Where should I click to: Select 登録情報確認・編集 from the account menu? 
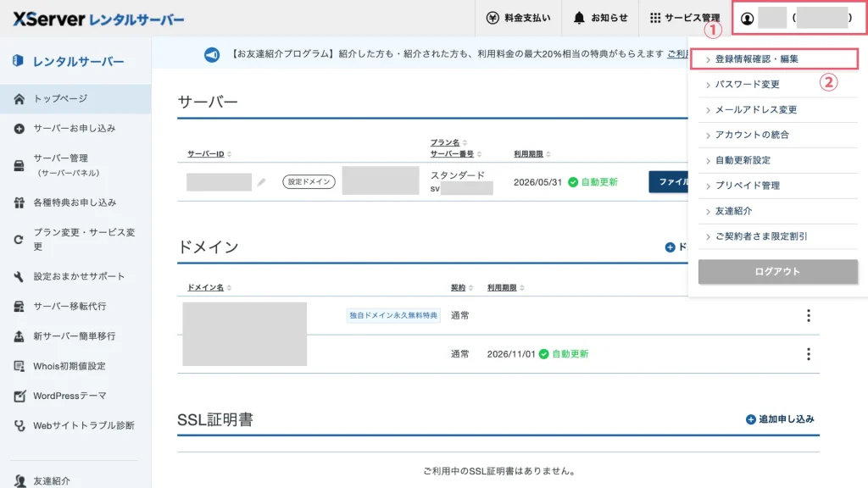[x=756, y=59]
